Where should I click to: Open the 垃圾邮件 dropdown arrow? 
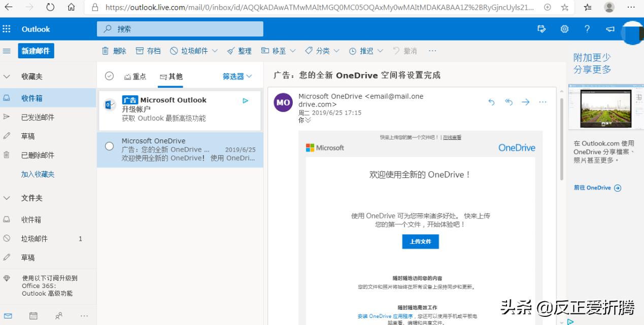pos(215,50)
